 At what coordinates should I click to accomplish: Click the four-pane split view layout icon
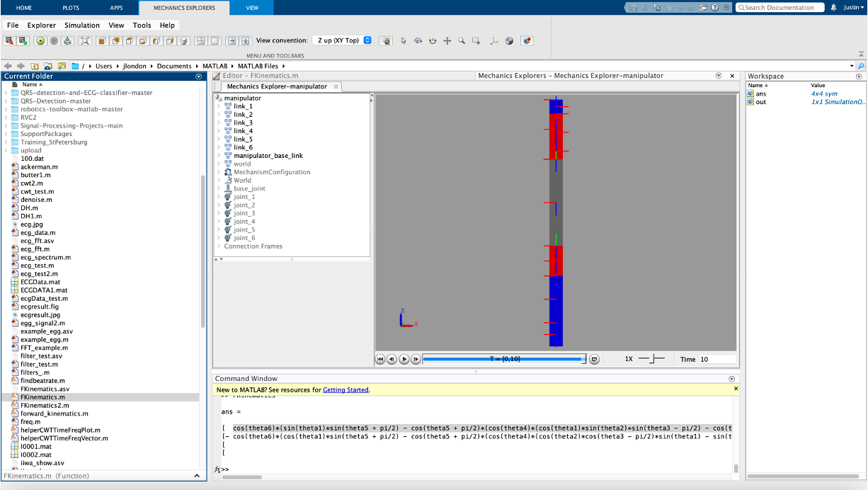(201, 41)
